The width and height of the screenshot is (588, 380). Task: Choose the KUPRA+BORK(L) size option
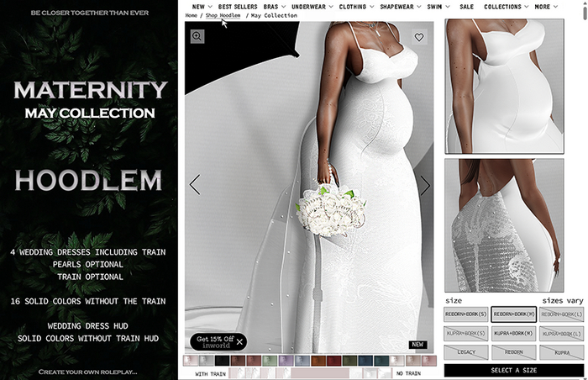click(x=561, y=333)
